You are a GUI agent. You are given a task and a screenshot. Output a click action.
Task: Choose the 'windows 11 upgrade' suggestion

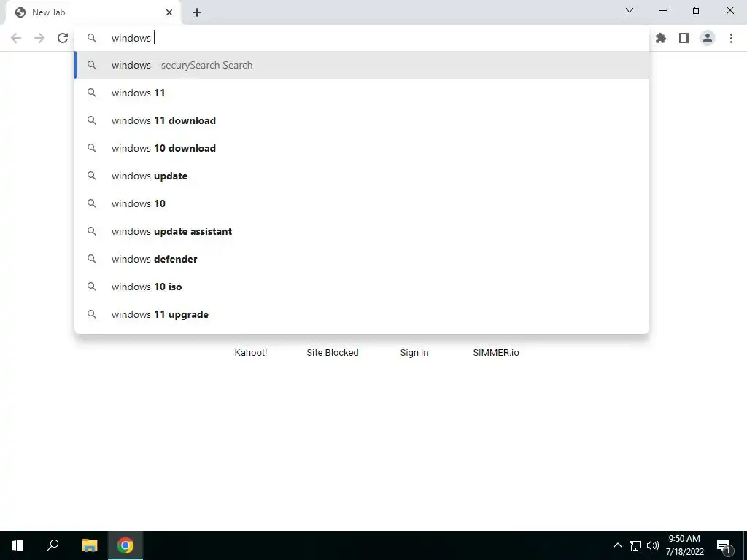pyautogui.click(x=362, y=314)
